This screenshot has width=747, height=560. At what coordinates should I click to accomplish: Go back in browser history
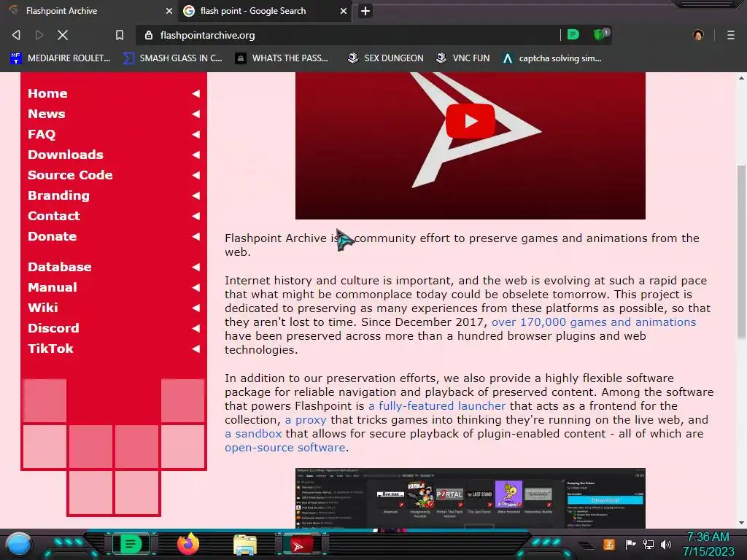tap(16, 35)
